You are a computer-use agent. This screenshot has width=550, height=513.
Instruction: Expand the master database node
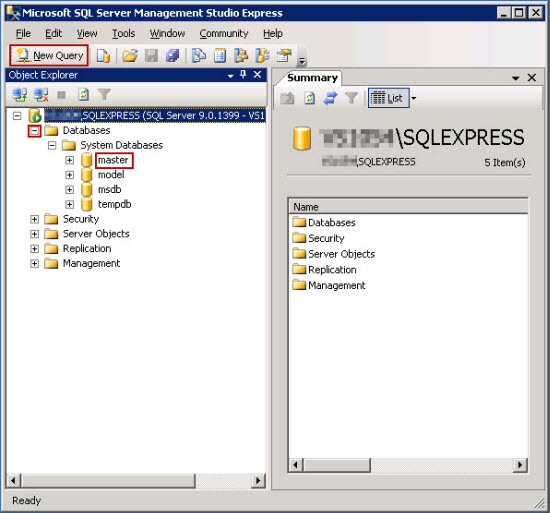pyautogui.click(x=69, y=160)
